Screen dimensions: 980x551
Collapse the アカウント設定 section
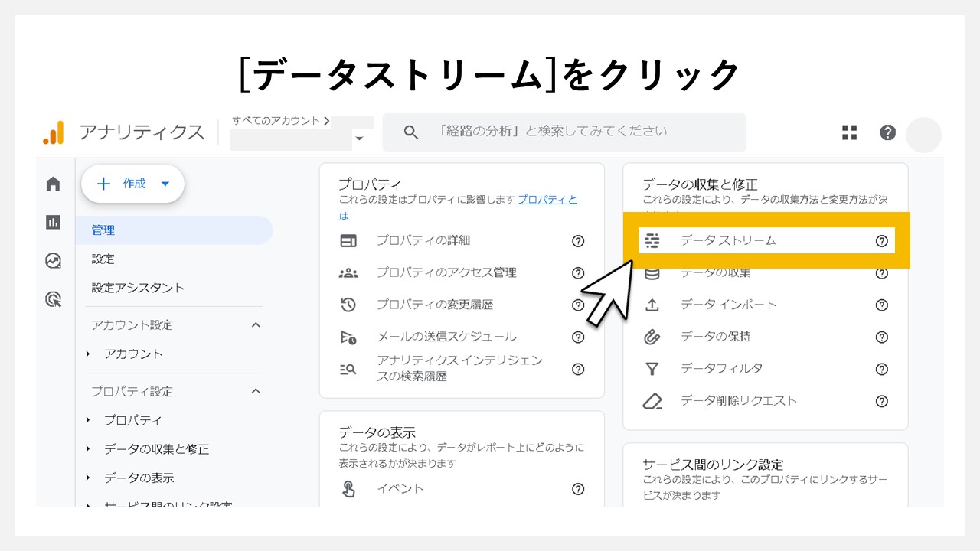pos(256,325)
